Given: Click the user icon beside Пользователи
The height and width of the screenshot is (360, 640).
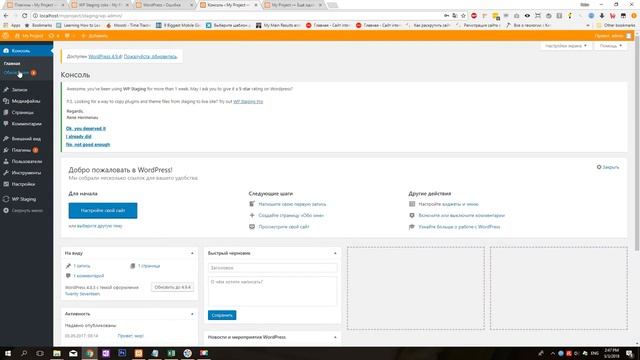Looking at the screenshot, I should click(x=6, y=162).
